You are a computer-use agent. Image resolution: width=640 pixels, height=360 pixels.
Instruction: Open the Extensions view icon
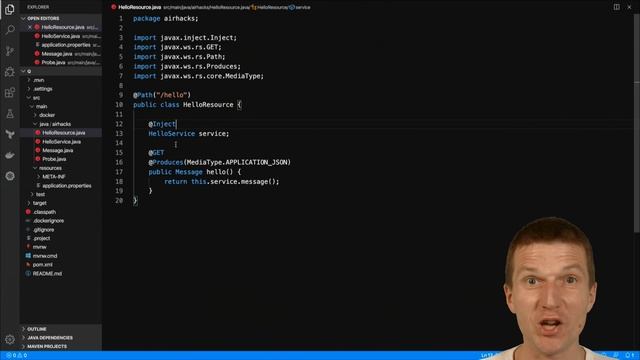pos(10,93)
